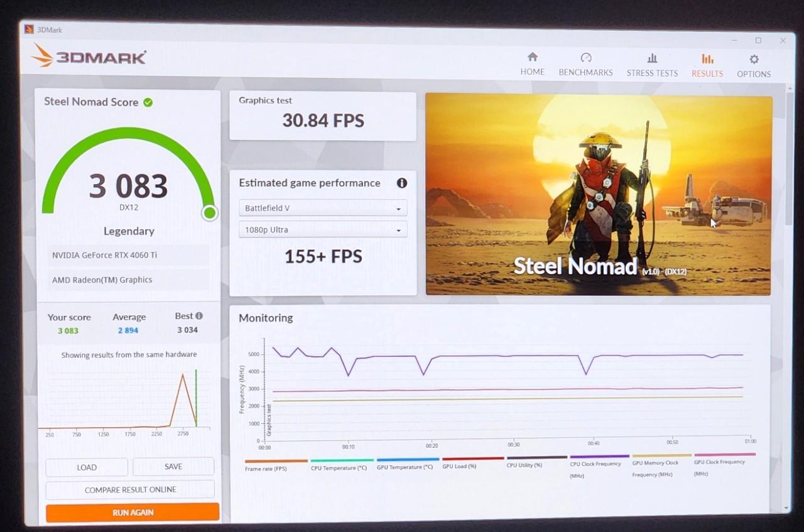Click the 30.84 FPS graphics test result

[323, 120]
